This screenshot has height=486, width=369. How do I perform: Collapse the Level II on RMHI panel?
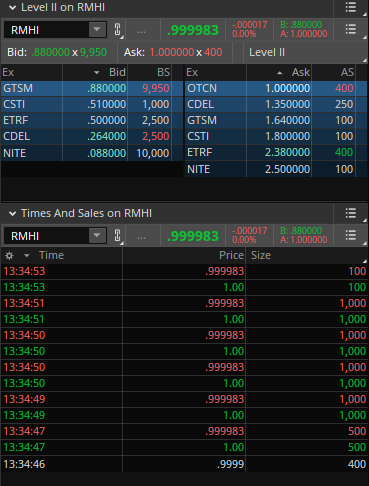click(12, 7)
